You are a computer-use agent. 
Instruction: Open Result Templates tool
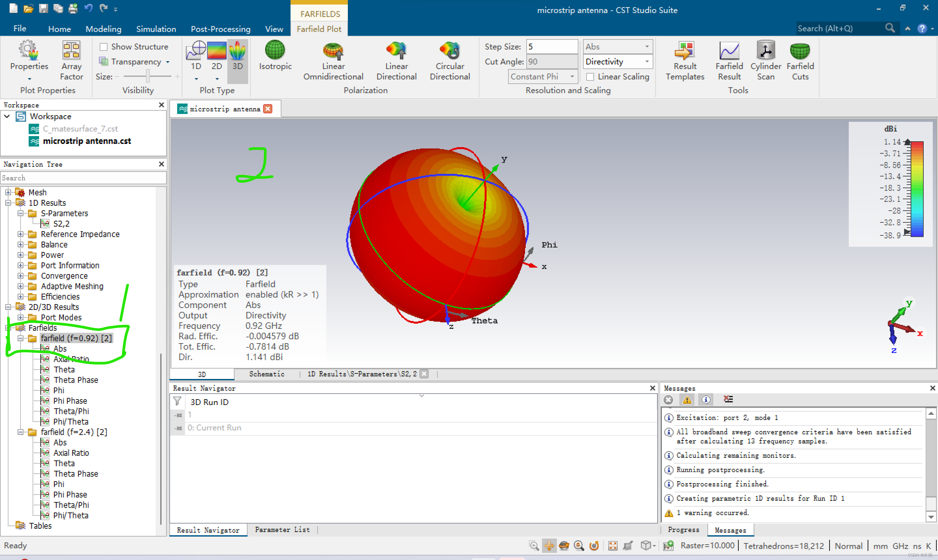click(684, 51)
